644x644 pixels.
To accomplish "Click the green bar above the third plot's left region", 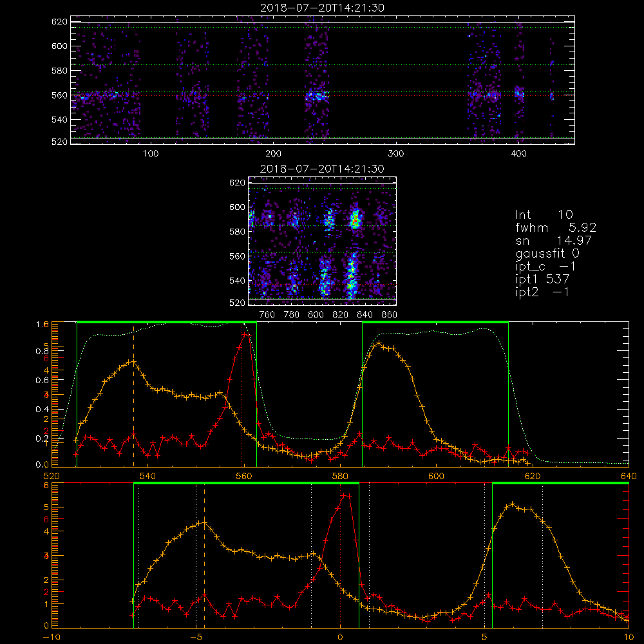I will coord(167,323).
